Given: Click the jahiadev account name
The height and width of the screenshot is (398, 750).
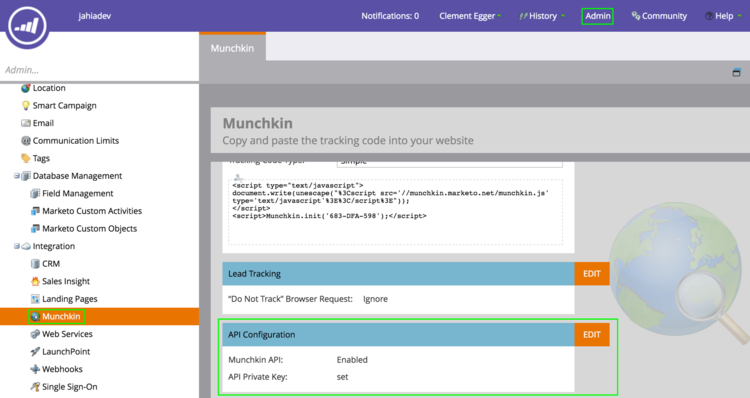Looking at the screenshot, I should (94, 16).
